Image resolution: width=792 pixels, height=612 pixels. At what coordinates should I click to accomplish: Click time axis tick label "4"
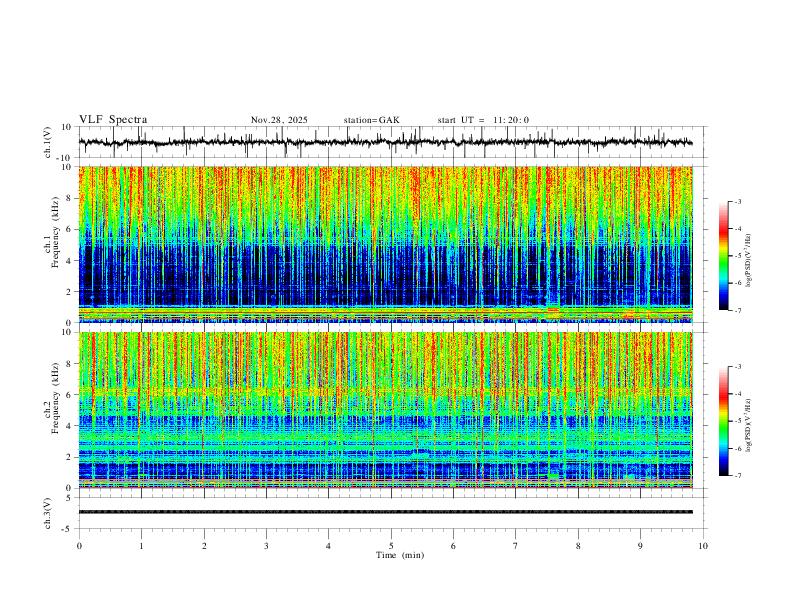pyautogui.click(x=328, y=546)
